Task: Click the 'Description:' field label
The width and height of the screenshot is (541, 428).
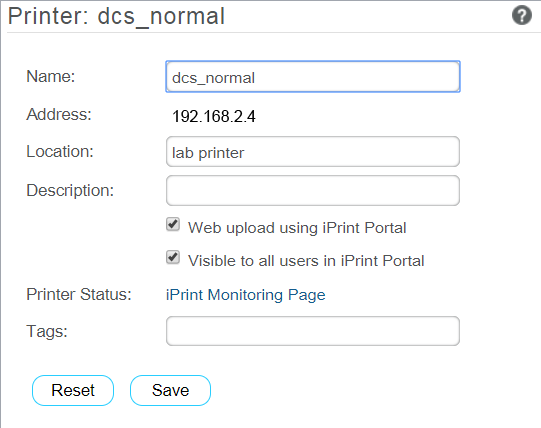Action: click(70, 191)
